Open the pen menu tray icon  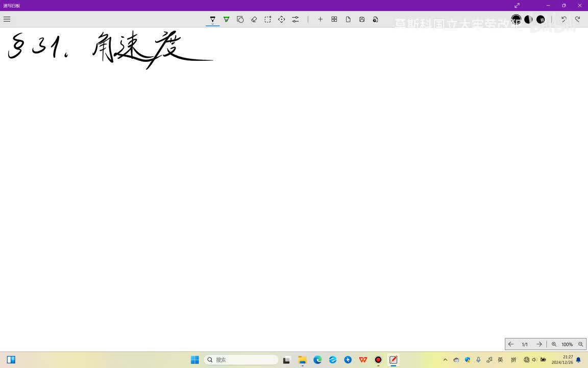(x=489, y=360)
